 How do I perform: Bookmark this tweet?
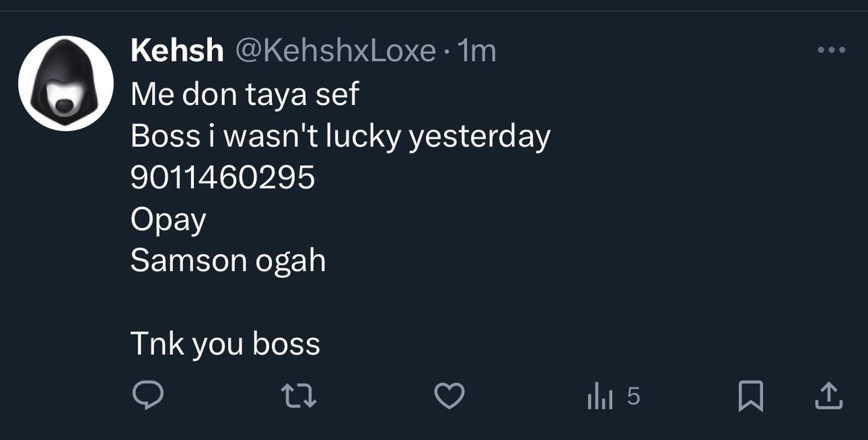pyautogui.click(x=752, y=397)
